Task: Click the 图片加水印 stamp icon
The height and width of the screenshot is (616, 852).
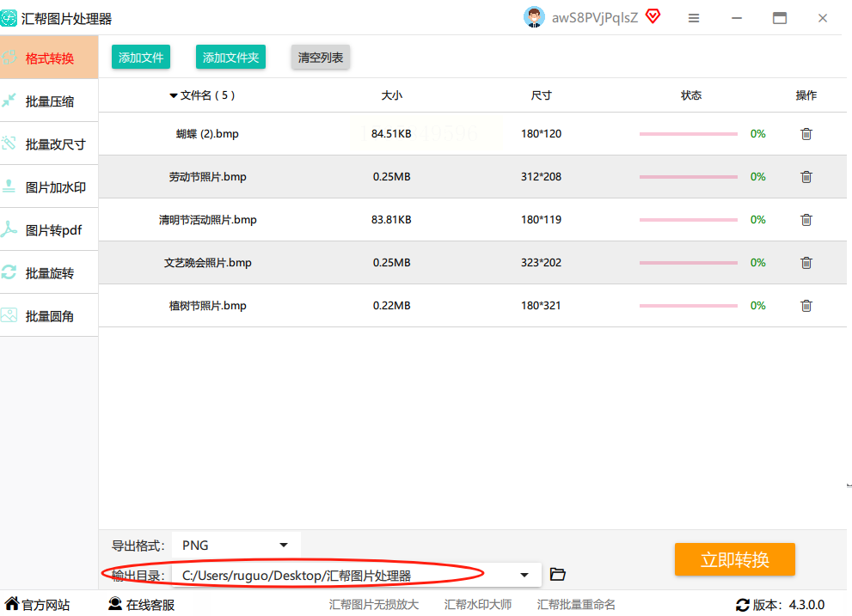Action: click(9, 186)
